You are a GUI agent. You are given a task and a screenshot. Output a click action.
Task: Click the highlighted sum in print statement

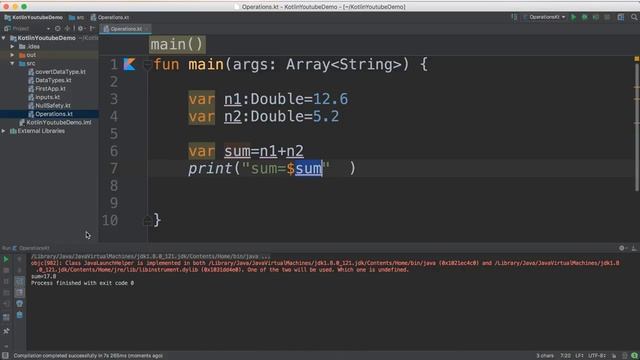(308, 169)
